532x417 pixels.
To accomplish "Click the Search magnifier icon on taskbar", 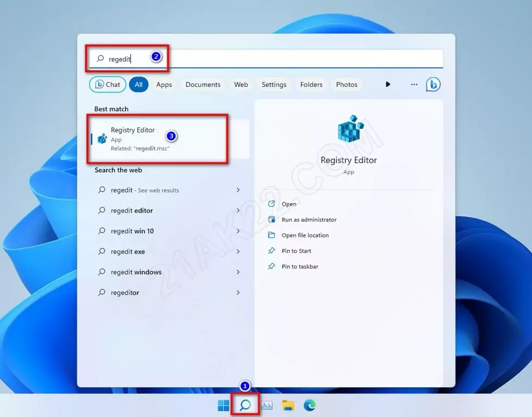I will pyautogui.click(x=245, y=405).
